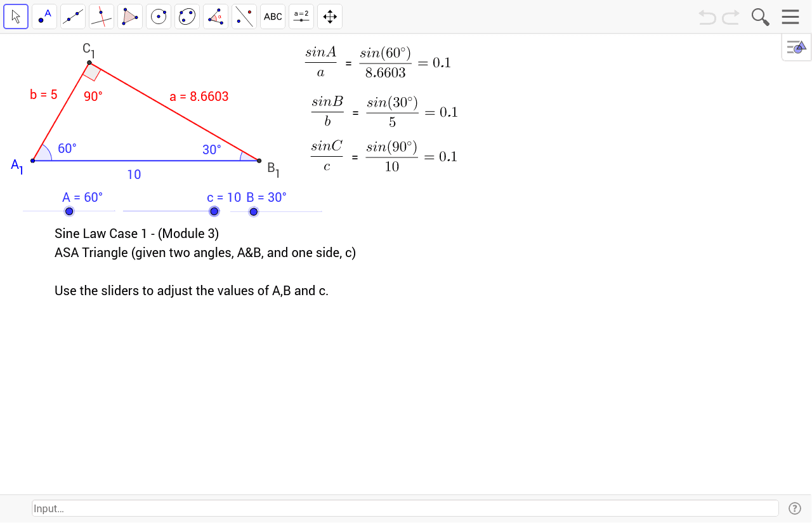Click the 30° angle label inside the triangle
The image size is (812, 523).
[212, 150]
